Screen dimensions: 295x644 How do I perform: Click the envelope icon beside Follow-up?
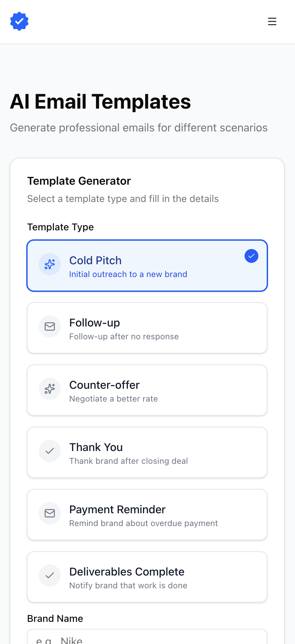[x=50, y=326]
